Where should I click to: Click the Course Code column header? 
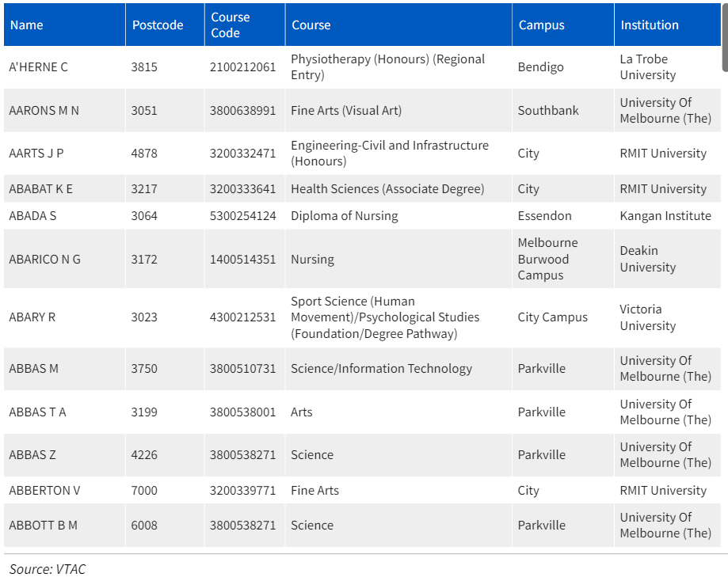230,25
